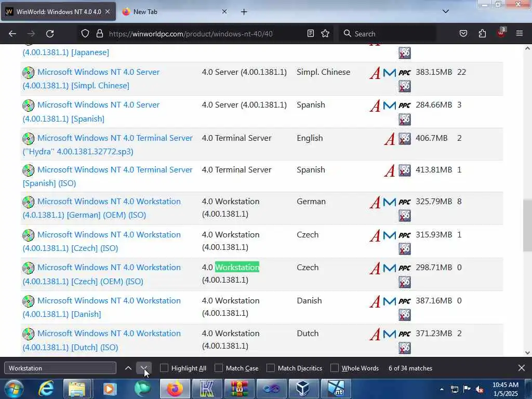This screenshot has width=532, height=399.
Task: Toggle reader view icon in address bar
Action: (x=311, y=33)
